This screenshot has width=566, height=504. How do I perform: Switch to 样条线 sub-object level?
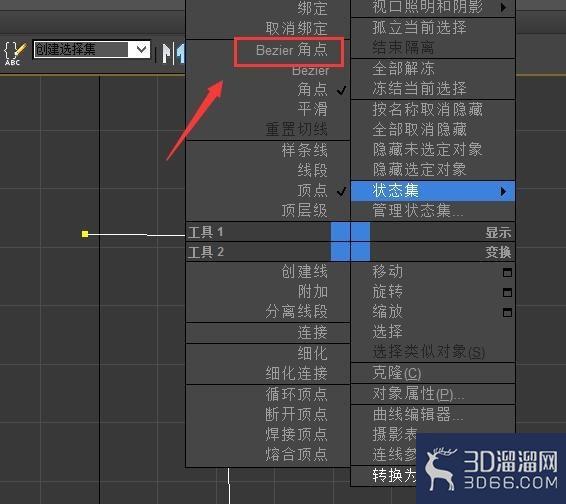[304, 150]
